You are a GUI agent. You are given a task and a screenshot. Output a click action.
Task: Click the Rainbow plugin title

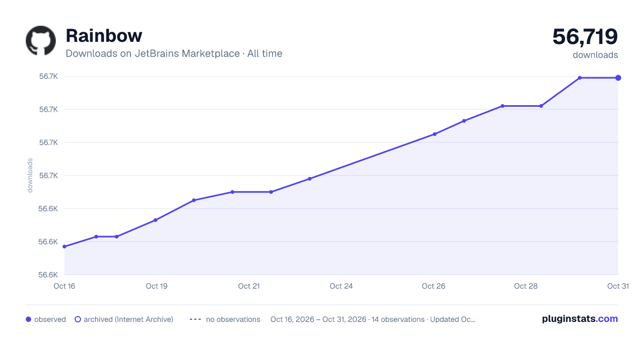pyautogui.click(x=104, y=35)
